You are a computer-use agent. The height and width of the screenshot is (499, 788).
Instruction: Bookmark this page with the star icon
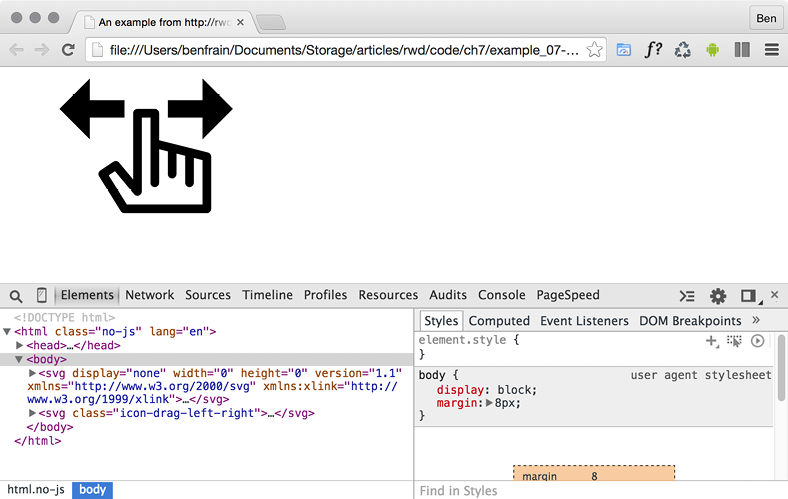(594, 49)
